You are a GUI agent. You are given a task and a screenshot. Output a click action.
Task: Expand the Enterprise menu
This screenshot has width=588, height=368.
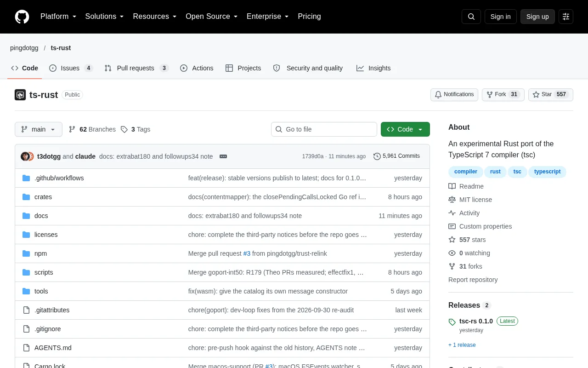click(268, 17)
